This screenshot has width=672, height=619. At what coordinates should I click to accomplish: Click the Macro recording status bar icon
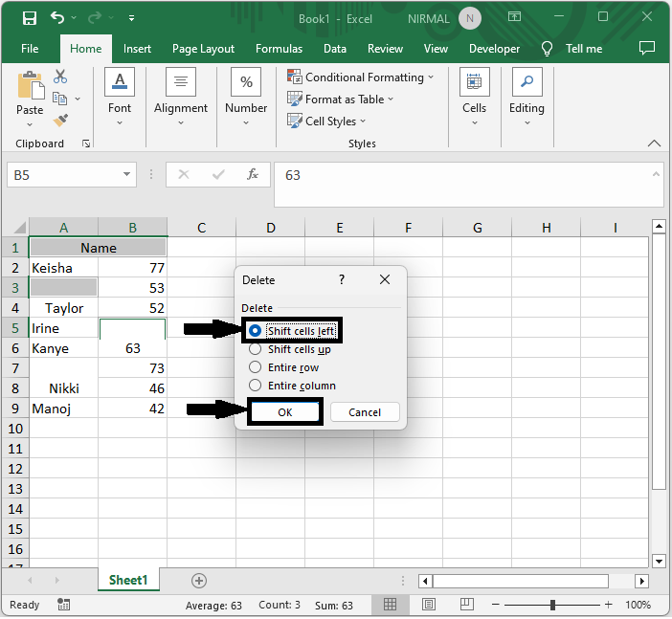tap(63, 605)
